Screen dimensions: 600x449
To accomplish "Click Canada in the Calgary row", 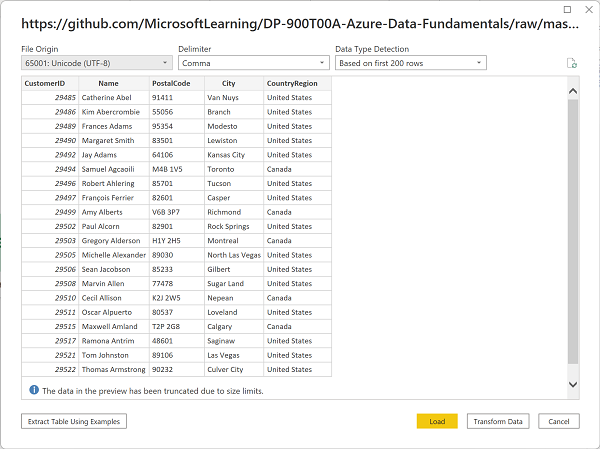I will (297, 327).
